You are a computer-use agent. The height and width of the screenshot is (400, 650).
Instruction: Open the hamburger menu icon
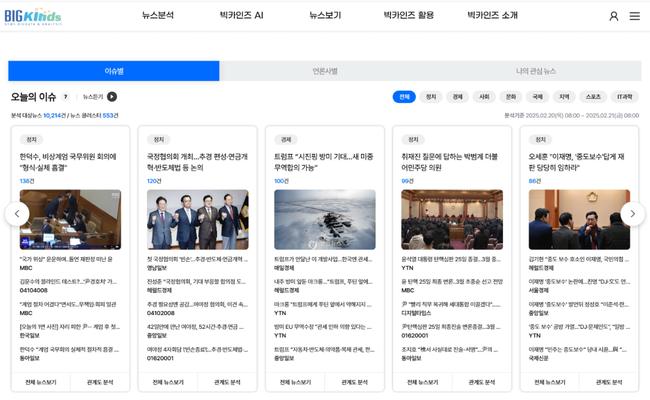point(634,17)
